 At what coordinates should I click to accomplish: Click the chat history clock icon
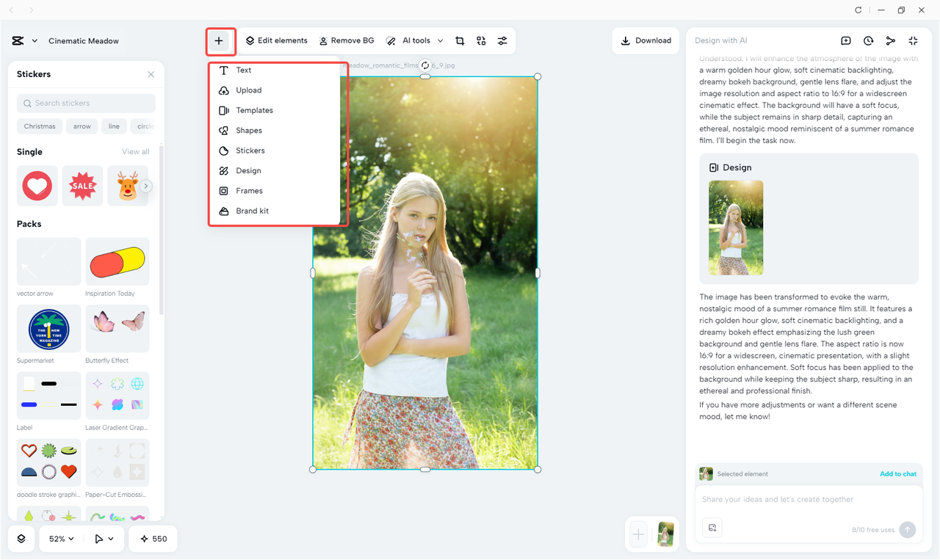868,40
